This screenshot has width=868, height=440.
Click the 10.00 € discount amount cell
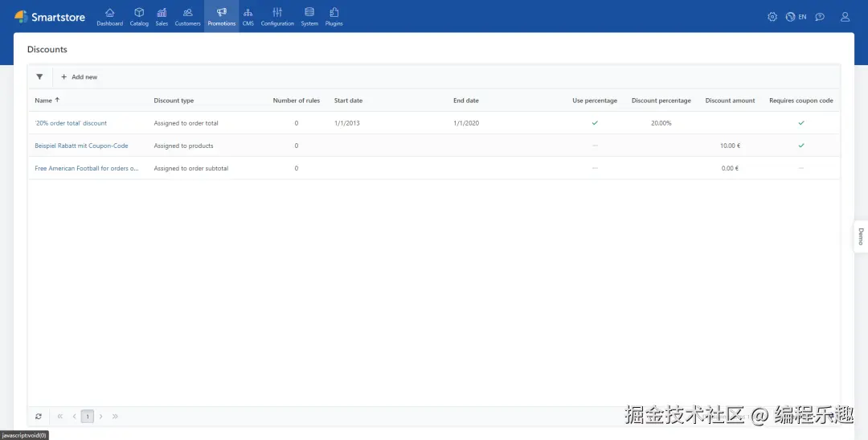[730, 146]
